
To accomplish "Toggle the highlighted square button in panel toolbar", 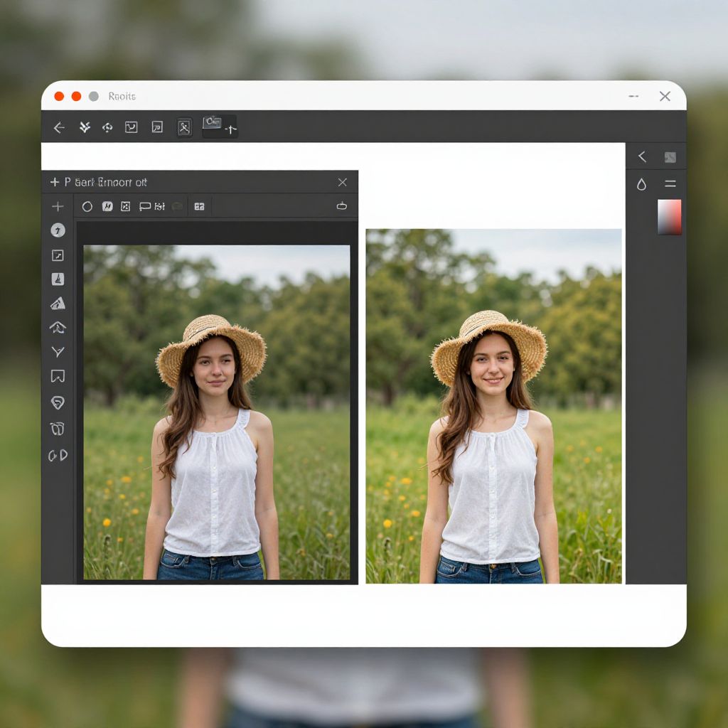I will coord(107,206).
